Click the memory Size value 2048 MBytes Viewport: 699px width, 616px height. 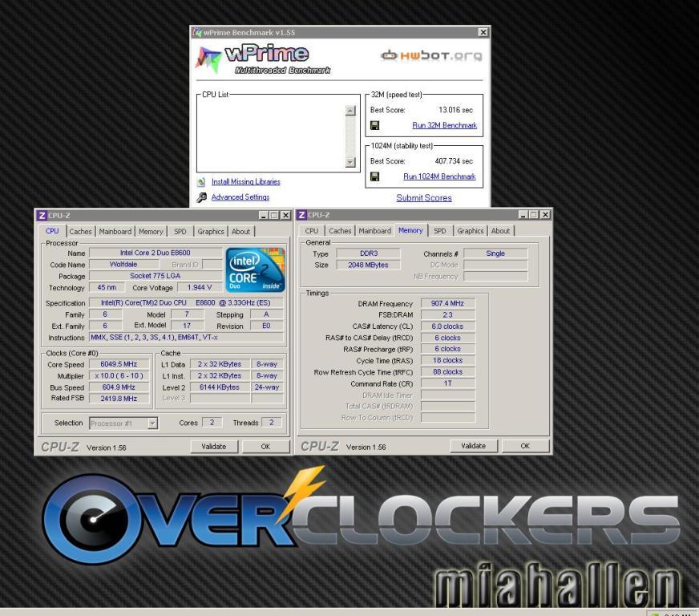pos(368,265)
